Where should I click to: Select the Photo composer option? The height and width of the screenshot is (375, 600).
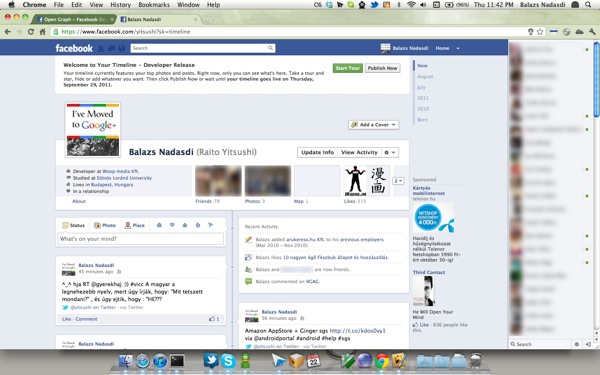click(105, 225)
